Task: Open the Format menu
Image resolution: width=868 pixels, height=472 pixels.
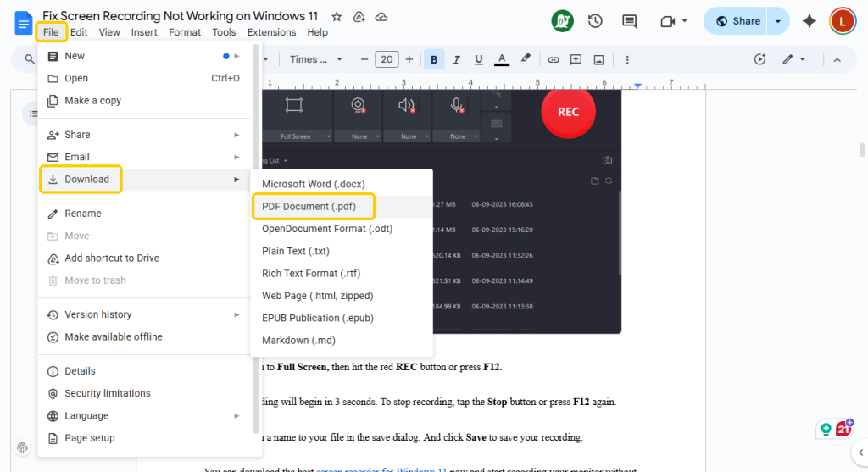Action: click(x=185, y=32)
